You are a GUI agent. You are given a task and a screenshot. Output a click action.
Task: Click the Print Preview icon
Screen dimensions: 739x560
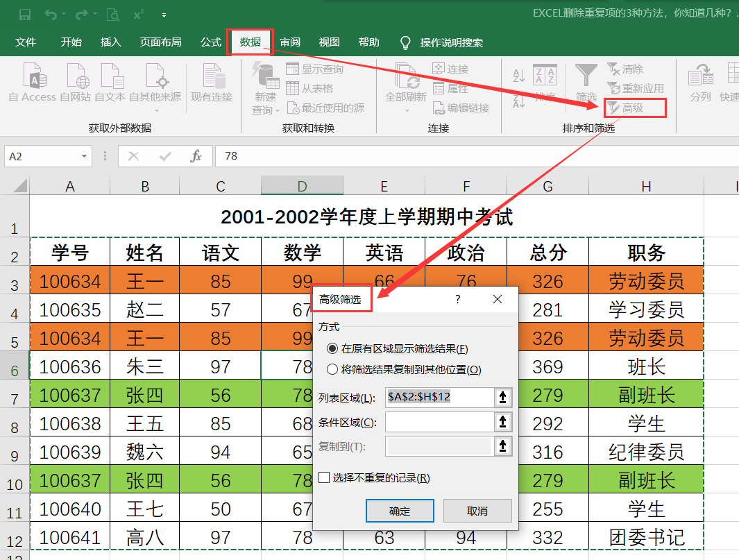[x=112, y=15]
